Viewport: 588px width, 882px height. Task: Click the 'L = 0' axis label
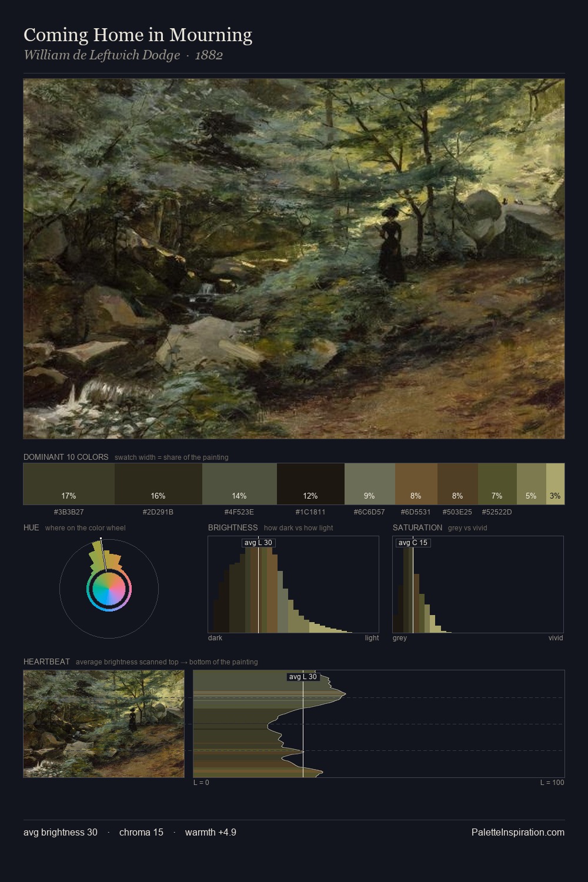pyautogui.click(x=201, y=783)
